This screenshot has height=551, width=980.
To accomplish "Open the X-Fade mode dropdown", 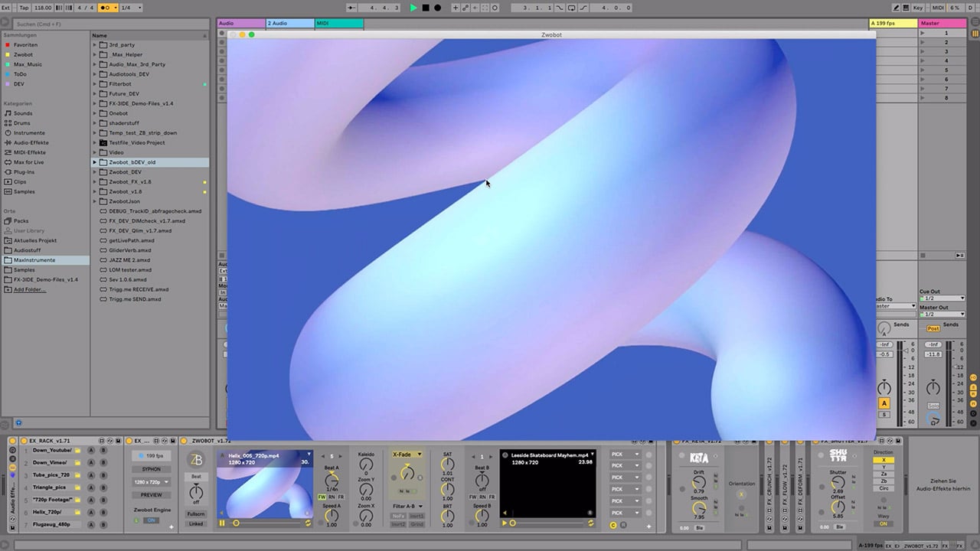I will click(407, 455).
